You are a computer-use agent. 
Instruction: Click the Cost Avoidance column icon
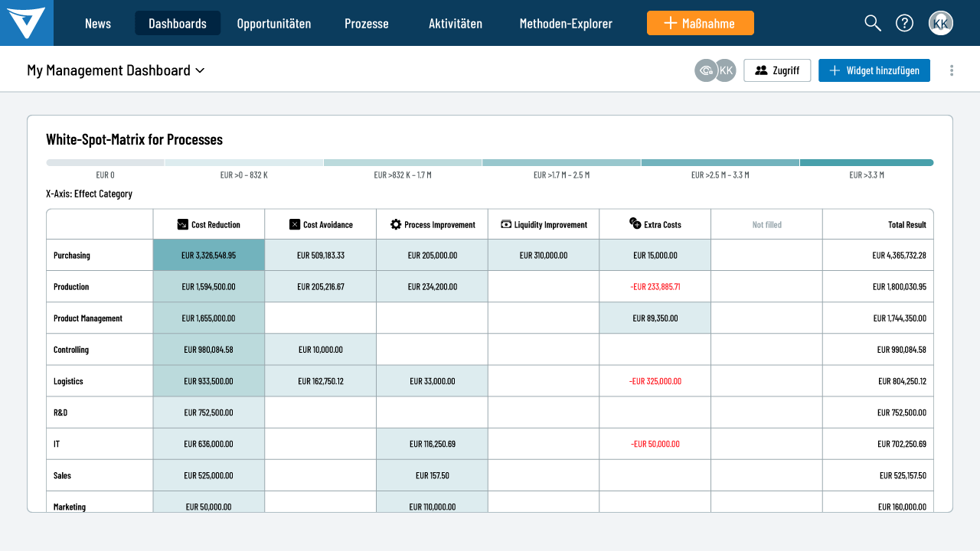[x=295, y=224]
